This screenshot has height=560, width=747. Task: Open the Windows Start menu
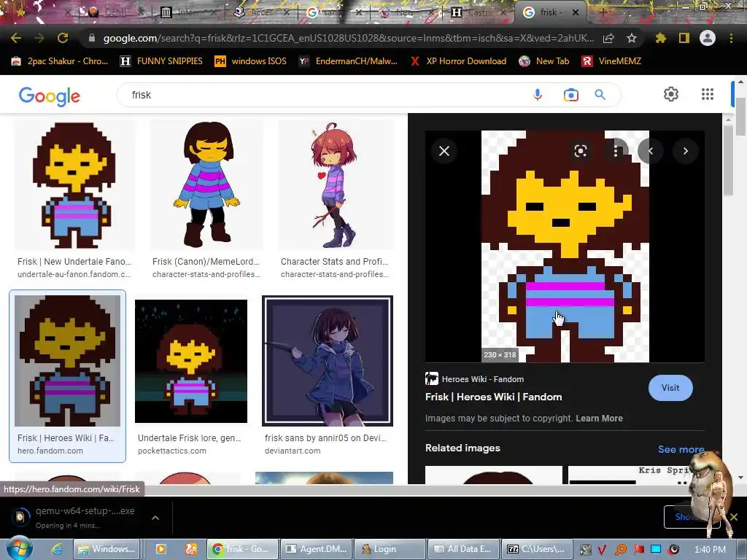[20, 548]
